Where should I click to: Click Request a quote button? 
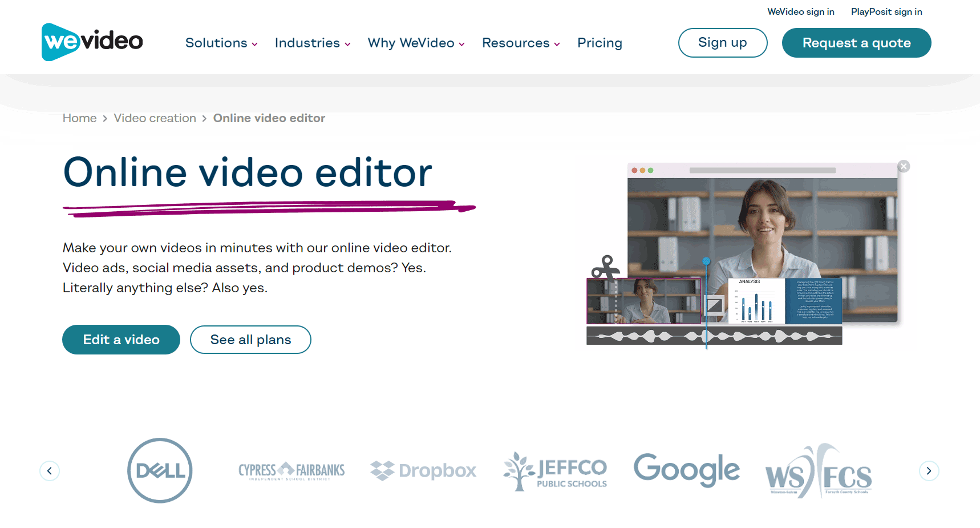pyautogui.click(x=856, y=43)
